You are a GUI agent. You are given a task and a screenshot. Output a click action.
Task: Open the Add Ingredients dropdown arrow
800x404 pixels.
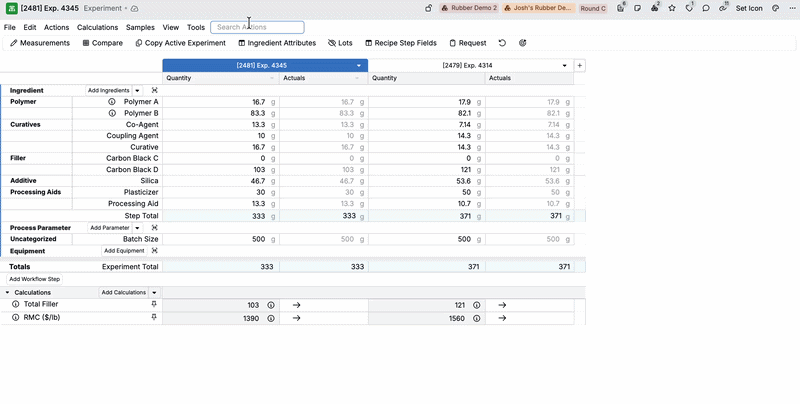click(138, 90)
